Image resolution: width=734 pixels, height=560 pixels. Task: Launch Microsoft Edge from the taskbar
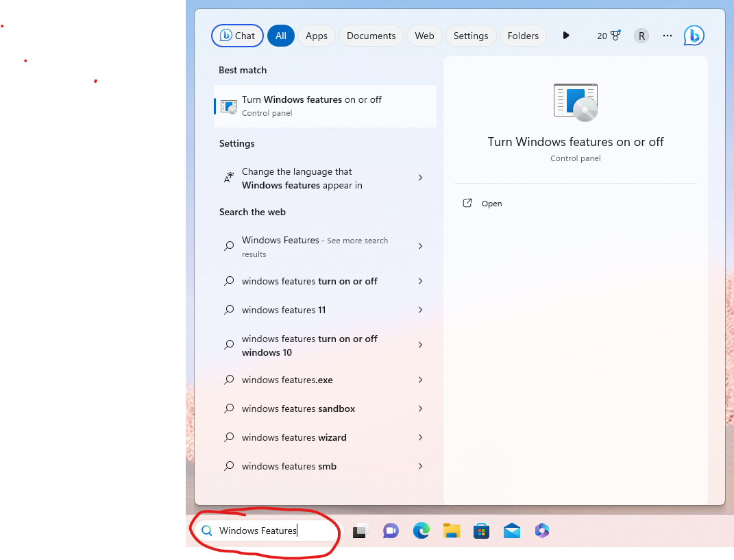pyautogui.click(x=421, y=531)
